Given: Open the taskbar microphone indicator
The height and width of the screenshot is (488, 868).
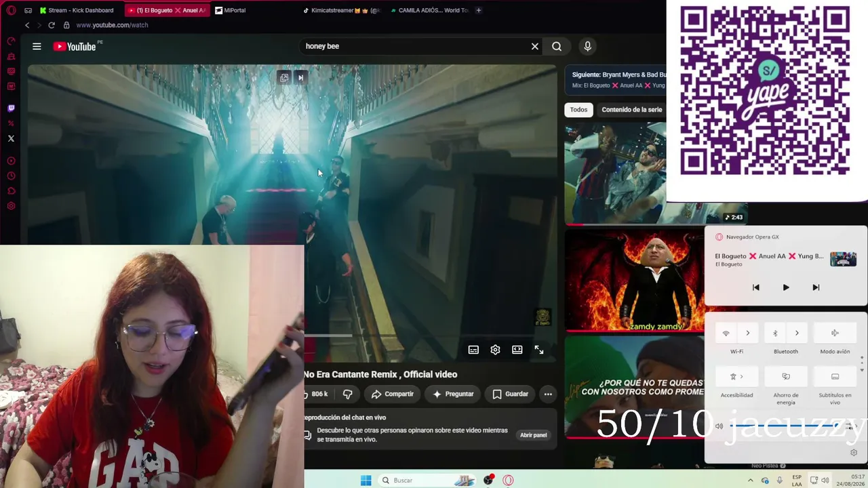Looking at the screenshot, I should pos(780,481).
